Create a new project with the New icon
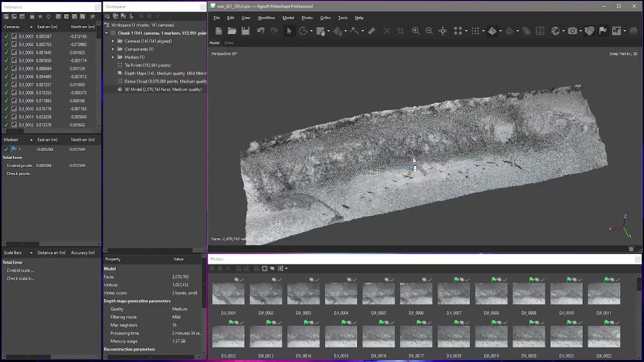Image resolution: width=644 pixels, height=362 pixels. (218, 31)
